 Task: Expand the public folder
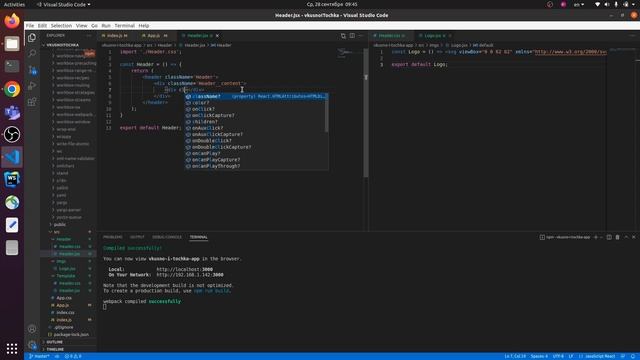point(60,224)
